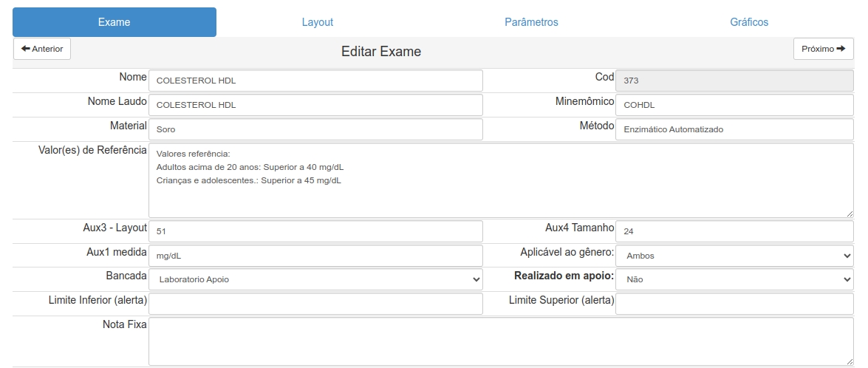Image resolution: width=868 pixels, height=368 pixels.
Task: Expand the Realizado em apoio dropdown
Action: (x=734, y=280)
